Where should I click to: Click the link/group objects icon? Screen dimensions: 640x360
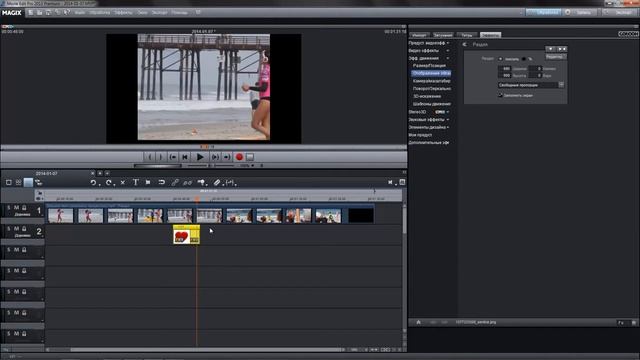pyautogui.click(x=175, y=182)
